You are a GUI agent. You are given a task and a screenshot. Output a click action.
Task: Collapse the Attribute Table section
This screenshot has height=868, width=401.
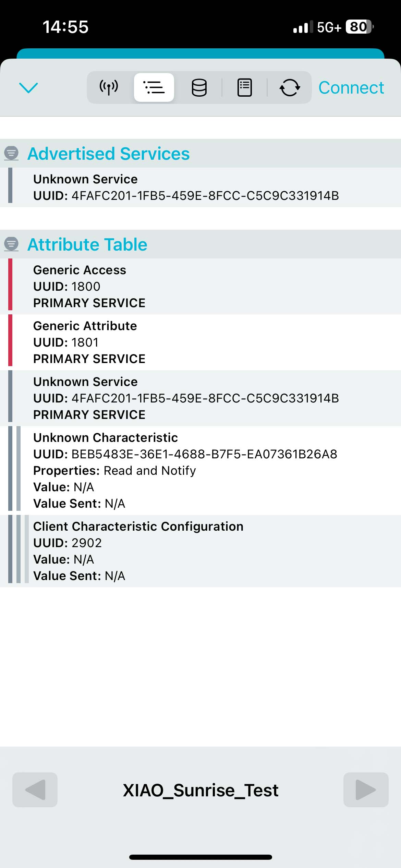(x=87, y=244)
